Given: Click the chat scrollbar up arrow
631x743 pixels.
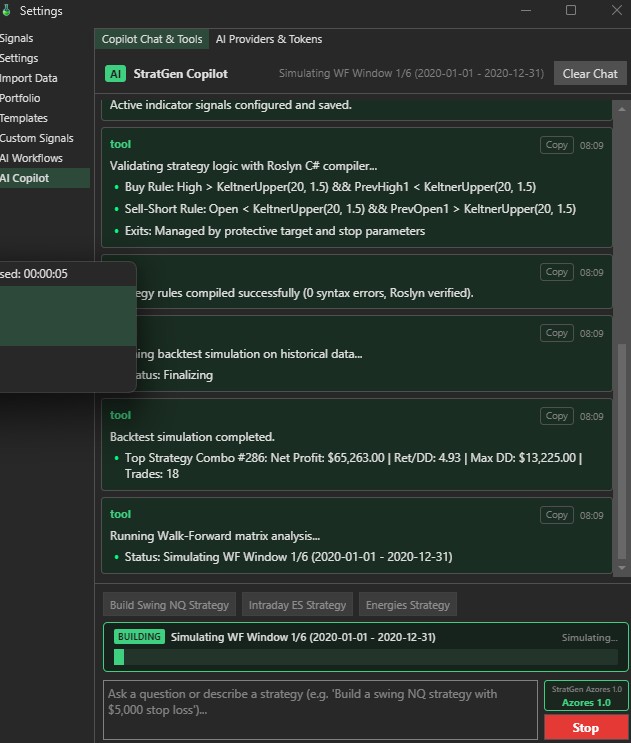Looking at the screenshot, I should tap(622, 109).
